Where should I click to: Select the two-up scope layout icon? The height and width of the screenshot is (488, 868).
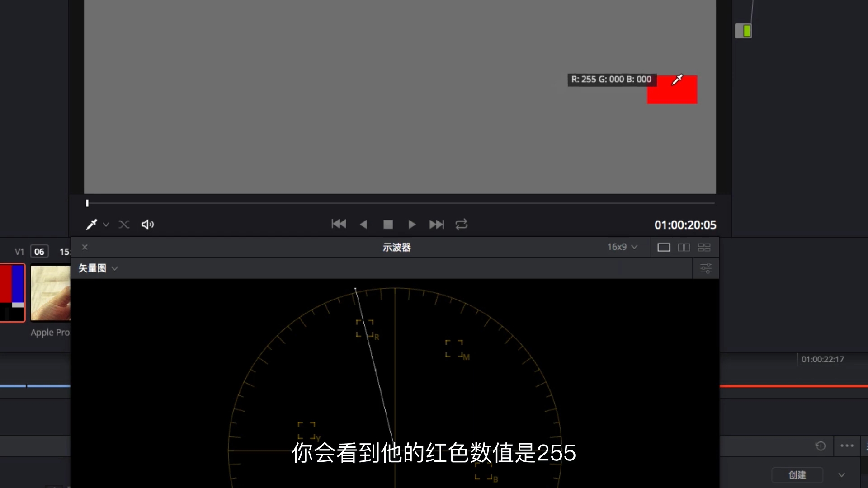point(684,247)
